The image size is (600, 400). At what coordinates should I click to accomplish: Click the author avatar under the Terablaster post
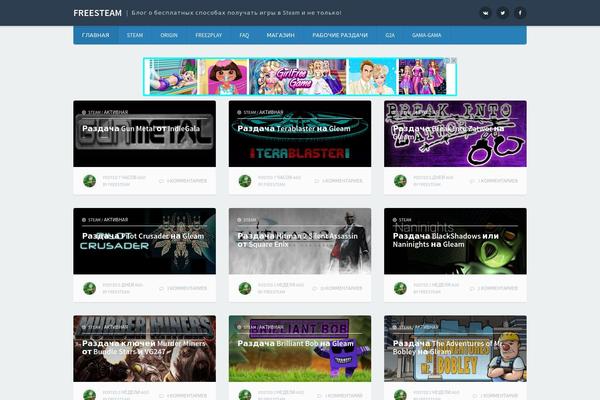click(x=245, y=181)
